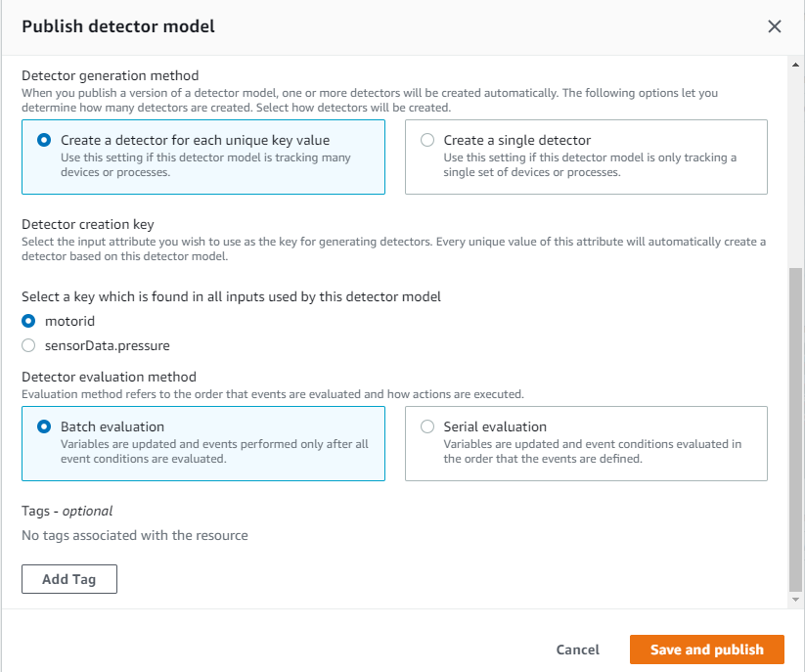Select the Batch evaluation radio button
This screenshot has height=672, width=805.
coord(44,426)
